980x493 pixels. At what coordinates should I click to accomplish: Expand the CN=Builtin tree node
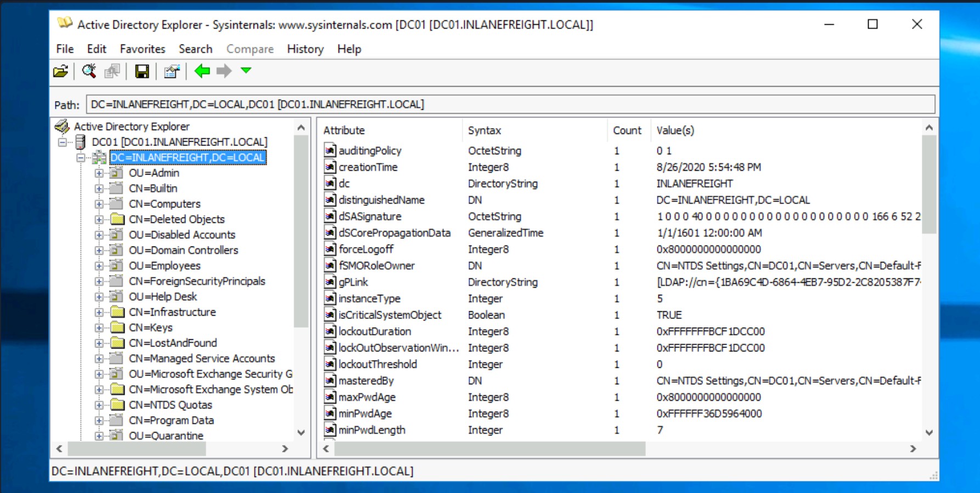click(x=99, y=188)
